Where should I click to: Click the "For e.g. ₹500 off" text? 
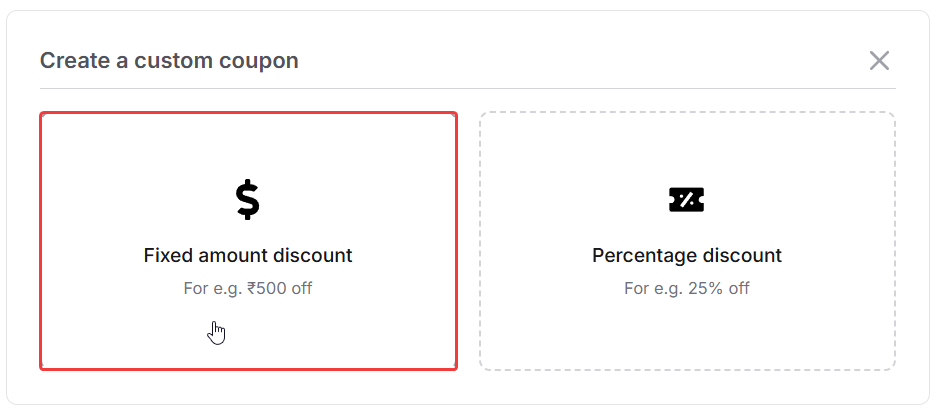coord(248,289)
